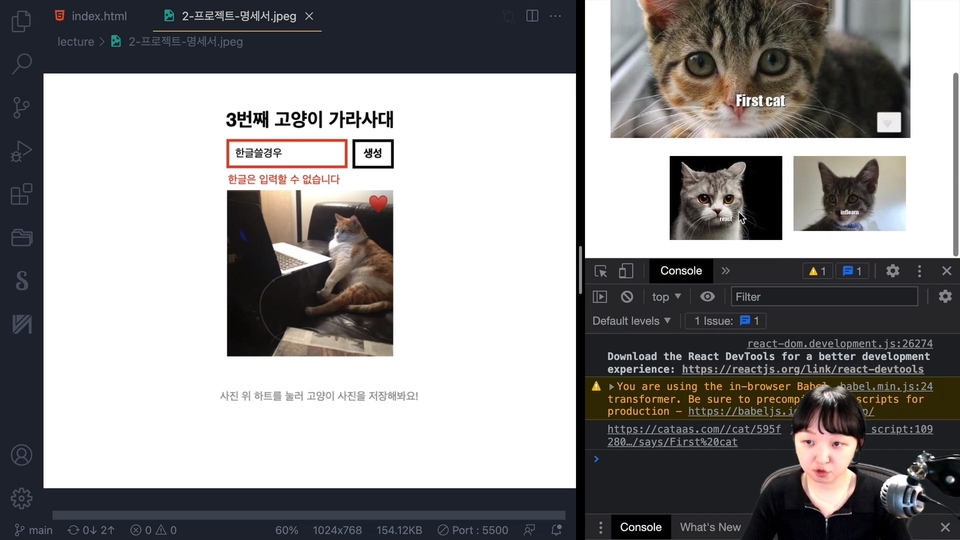960x540 pixels.
Task: Open the errors and warnings status item
Action: [x=154, y=530]
